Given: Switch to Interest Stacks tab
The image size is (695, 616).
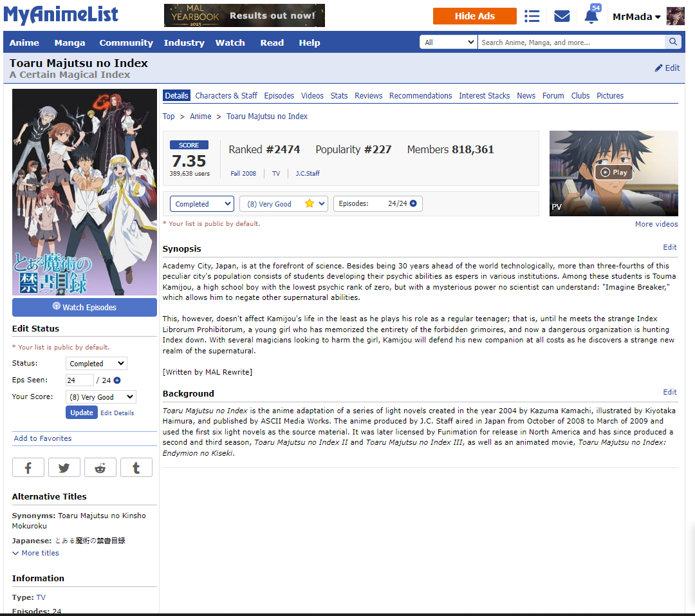Looking at the screenshot, I should [x=484, y=95].
